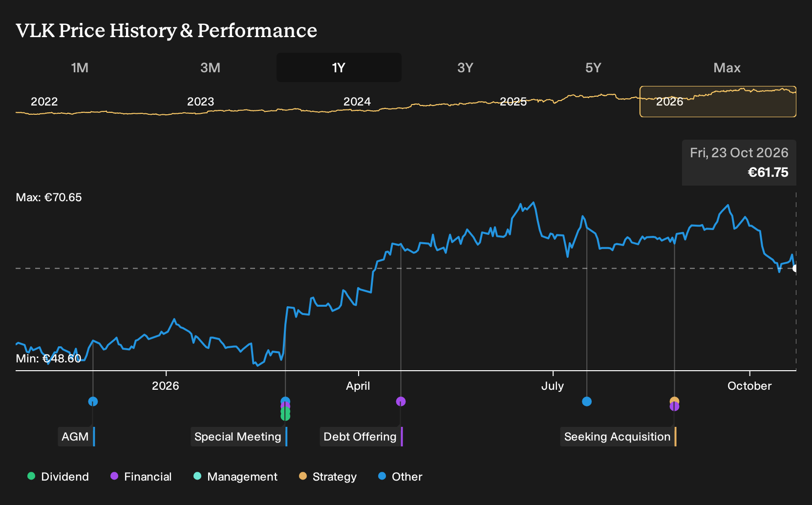
Task: Open the Debt Offering event label
Action: (361, 437)
